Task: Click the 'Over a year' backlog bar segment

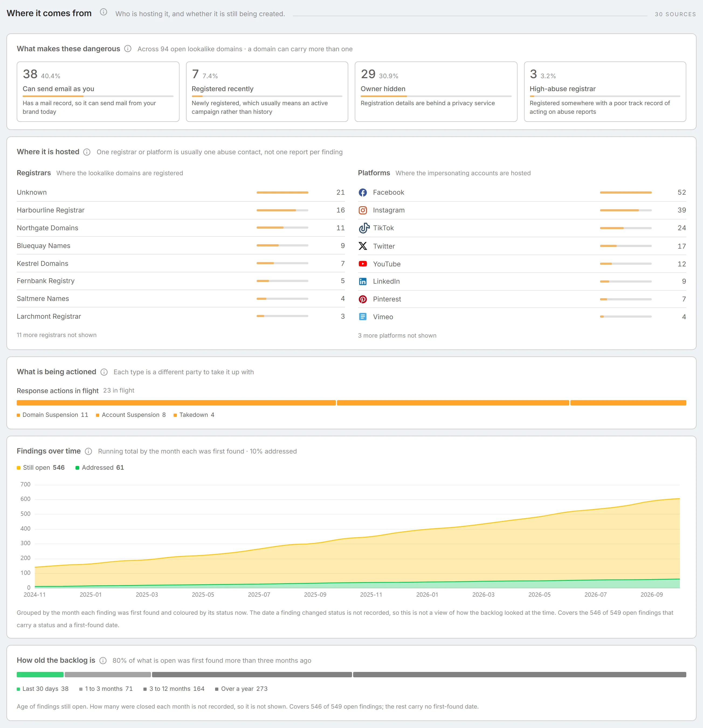Action: [519, 675]
